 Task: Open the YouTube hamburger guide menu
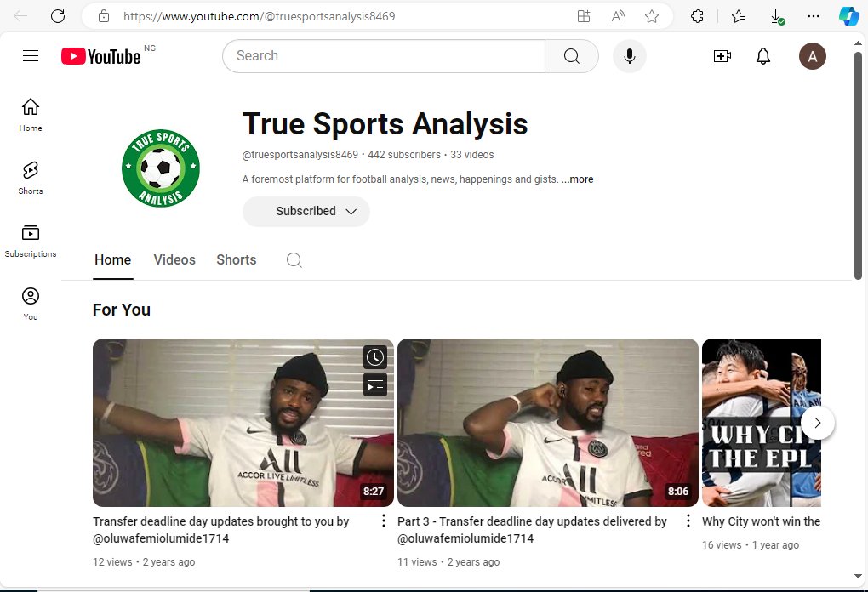[31, 56]
